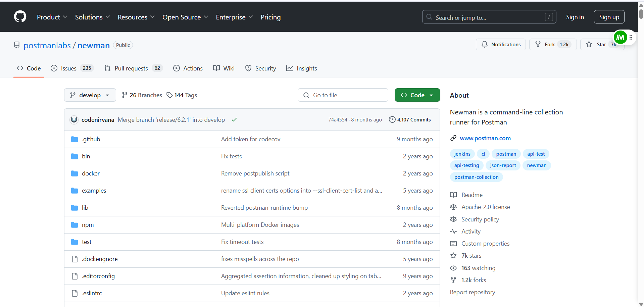Click the Sign in link
This screenshot has width=644, height=307.
(575, 17)
